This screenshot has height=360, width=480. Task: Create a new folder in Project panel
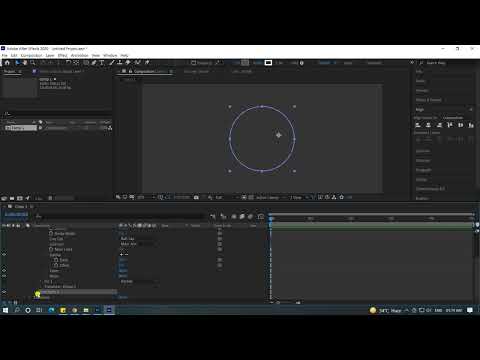pyautogui.click(x=12, y=198)
